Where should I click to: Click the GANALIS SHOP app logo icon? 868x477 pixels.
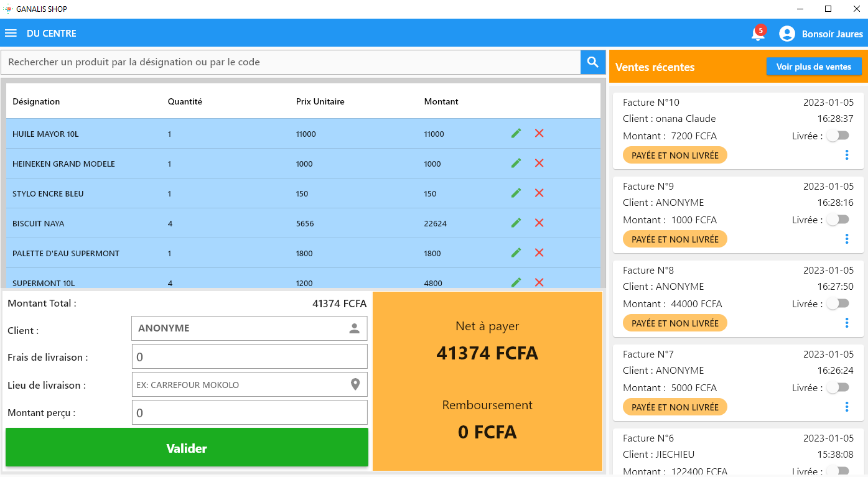[x=8, y=9]
